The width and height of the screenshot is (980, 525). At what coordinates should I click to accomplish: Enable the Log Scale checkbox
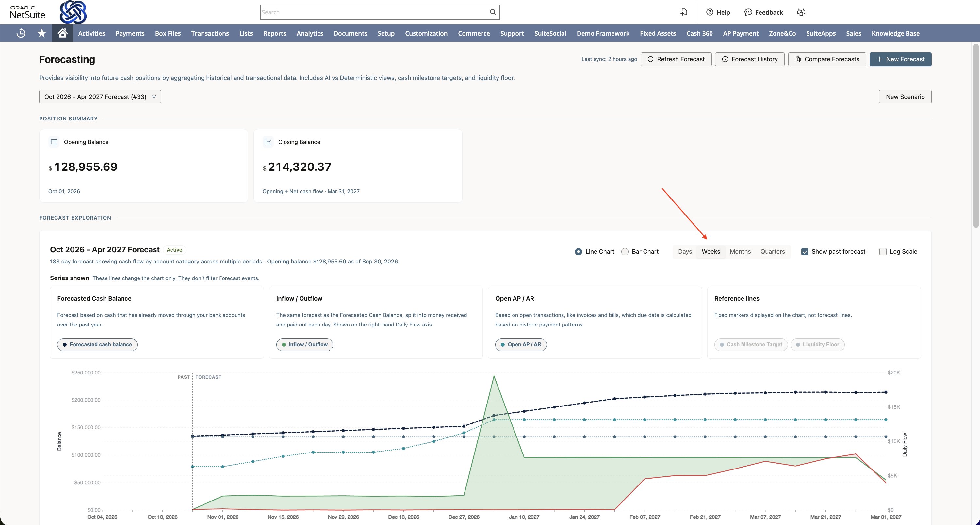(x=883, y=252)
